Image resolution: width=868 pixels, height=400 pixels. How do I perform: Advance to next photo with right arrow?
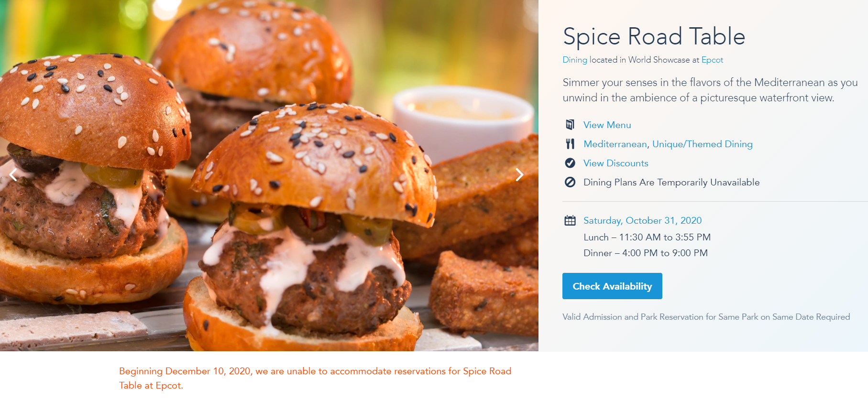click(x=520, y=175)
